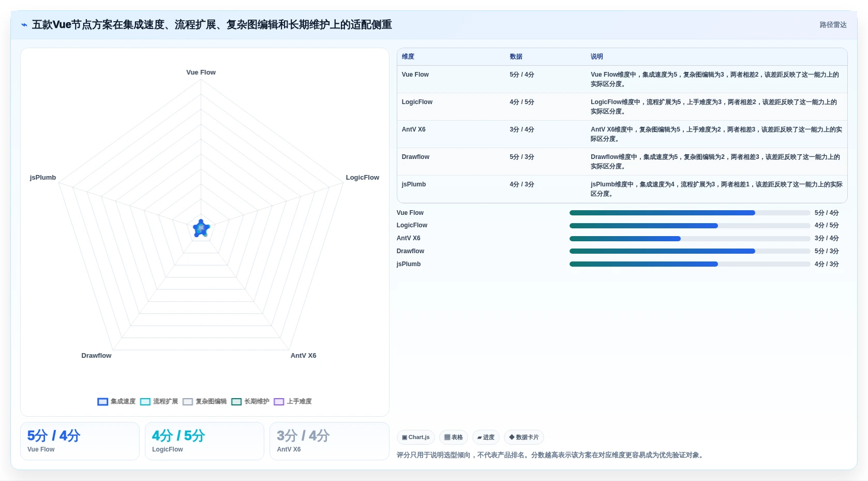
Task: Open the Vue Flow 5分 / 4分 score card
Action: click(80, 441)
